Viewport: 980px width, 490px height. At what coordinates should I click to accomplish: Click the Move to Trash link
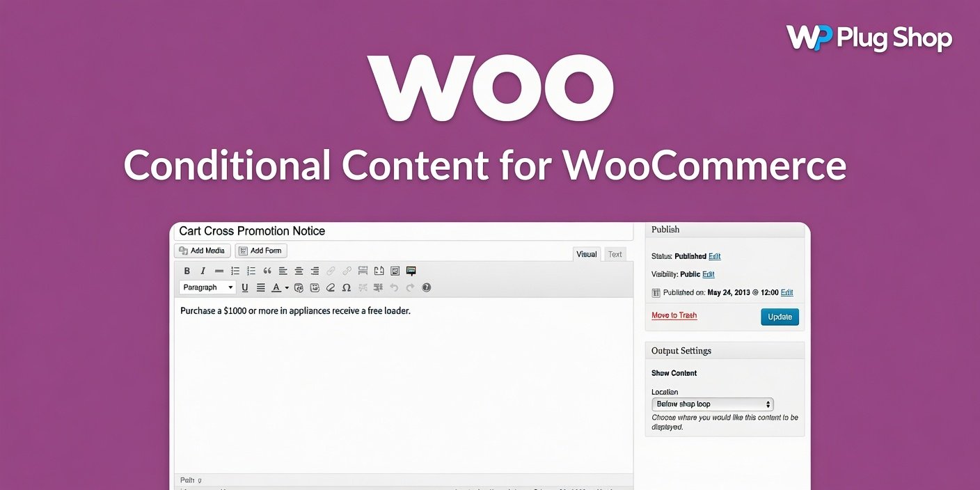(674, 315)
